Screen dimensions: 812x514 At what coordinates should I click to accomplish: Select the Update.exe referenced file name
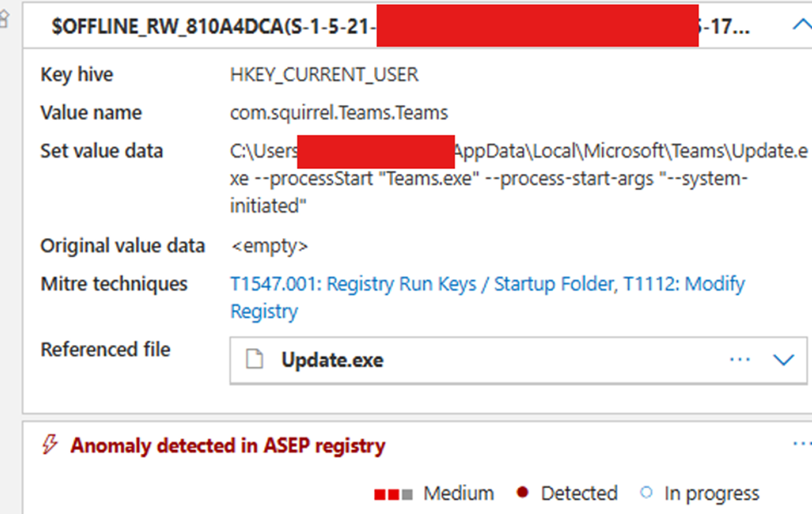click(332, 360)
